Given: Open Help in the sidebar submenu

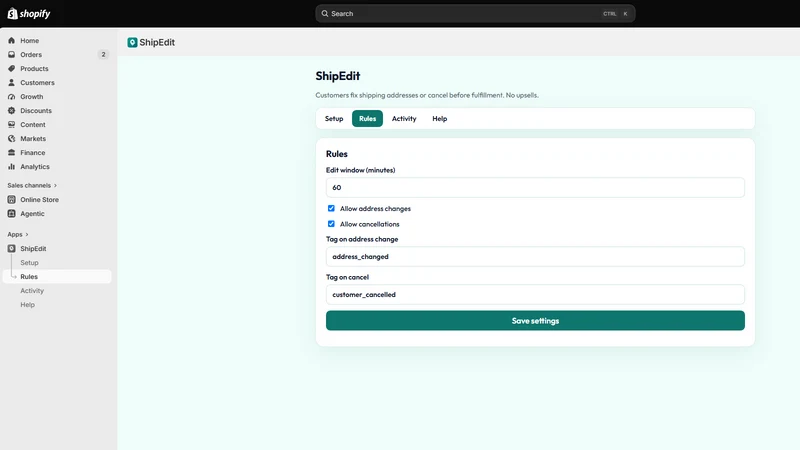Looking at the screenshot, I should click(28, 305).
